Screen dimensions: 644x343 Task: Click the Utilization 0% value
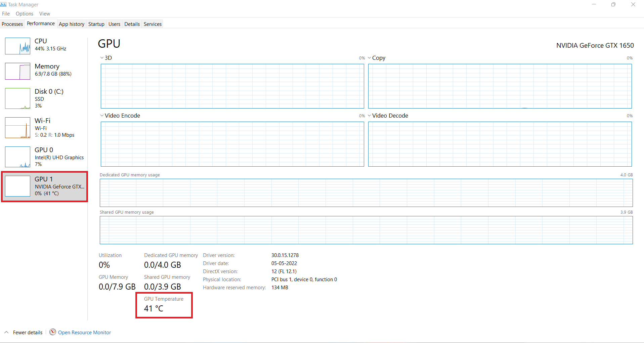click(104, 265)
